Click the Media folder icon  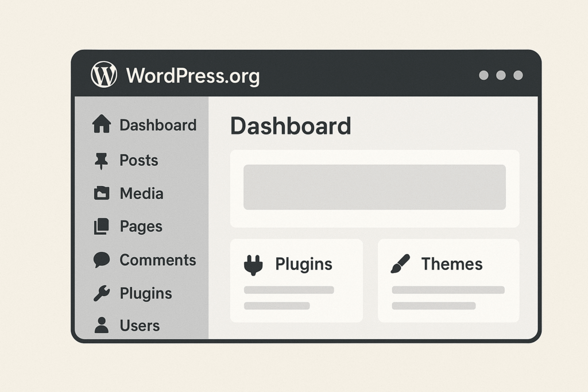(x=101, y=194)
